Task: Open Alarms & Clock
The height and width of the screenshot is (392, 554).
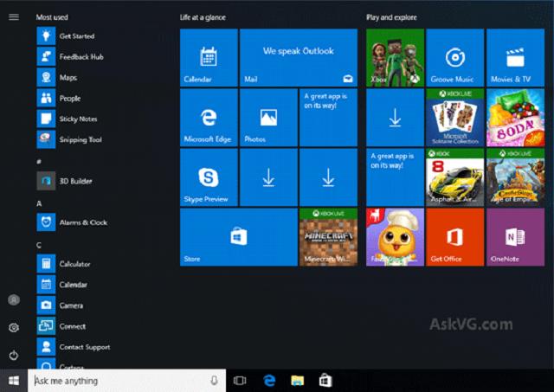Action: (72, 222)
